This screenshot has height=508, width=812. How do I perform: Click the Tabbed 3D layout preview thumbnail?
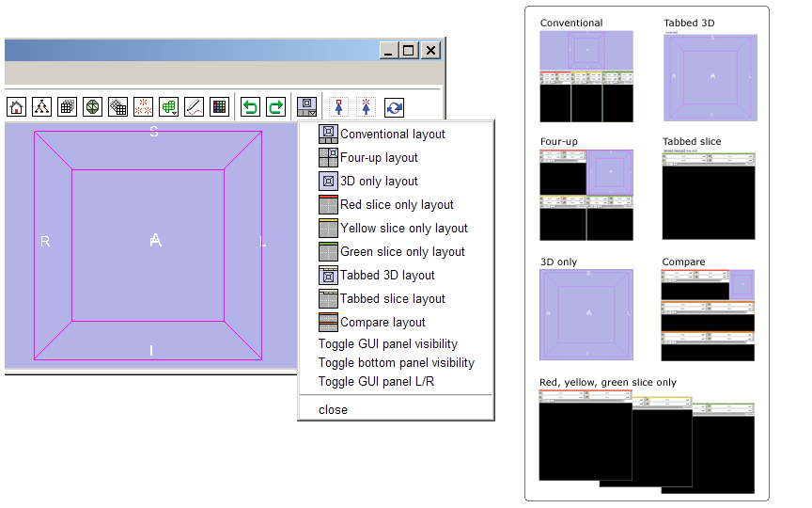[710, 76]
